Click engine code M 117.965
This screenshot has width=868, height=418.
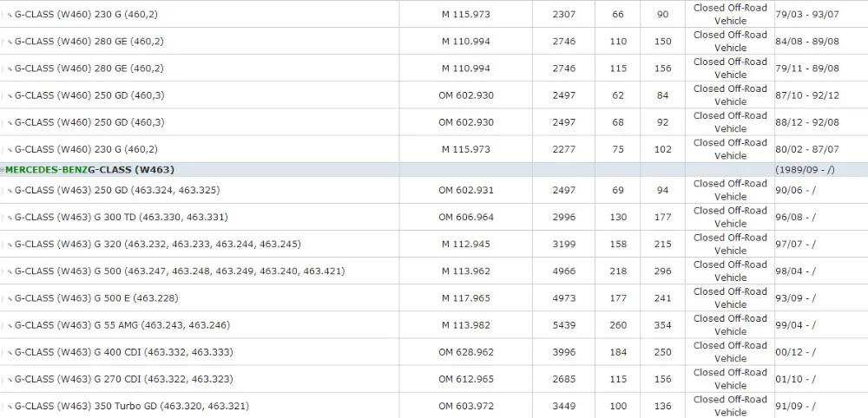466,298
